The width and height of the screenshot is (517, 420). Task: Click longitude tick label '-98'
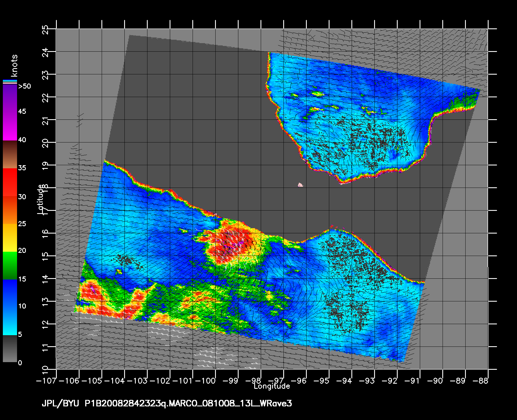(253, 381)
